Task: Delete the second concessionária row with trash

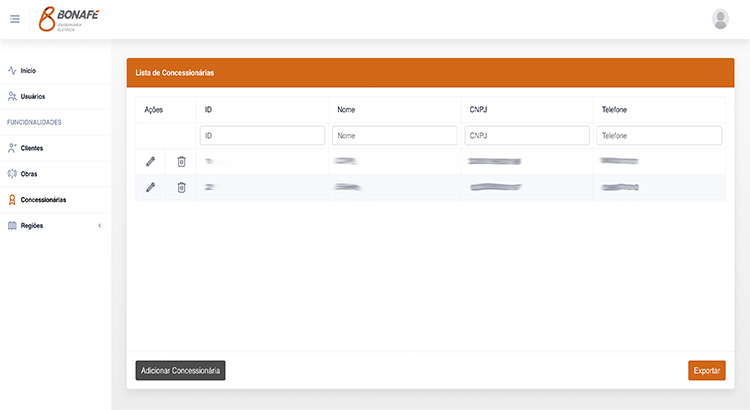Action: point(181,187)
